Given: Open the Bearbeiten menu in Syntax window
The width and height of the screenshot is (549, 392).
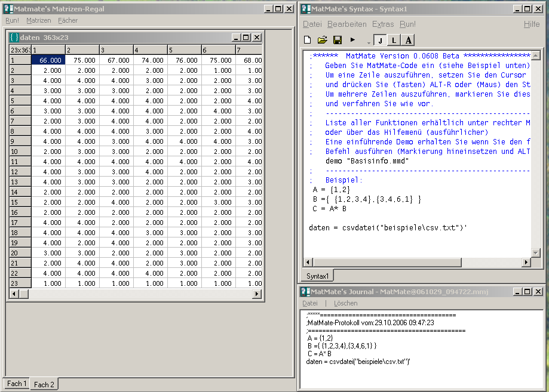Looking at the screenshot, I should pyautogui.click(x=346, y=24).
